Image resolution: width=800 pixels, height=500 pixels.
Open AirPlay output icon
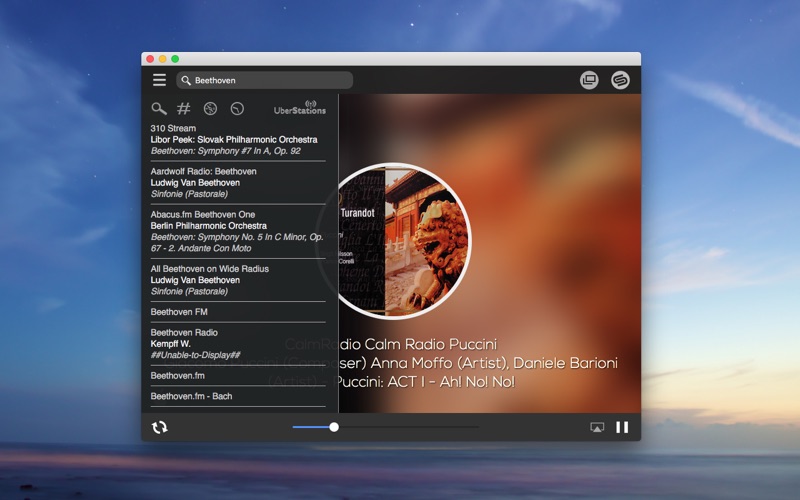597,427
